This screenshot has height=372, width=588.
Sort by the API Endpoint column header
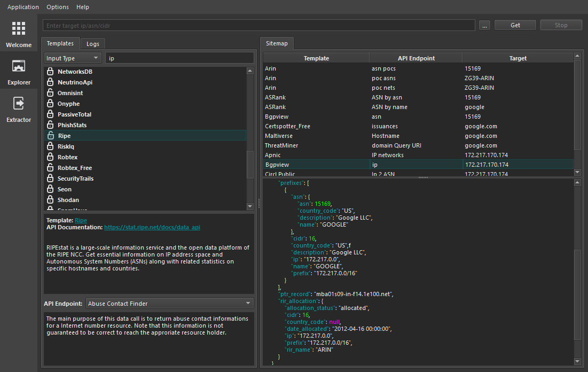pyautogui.click(x=416, y=58)
